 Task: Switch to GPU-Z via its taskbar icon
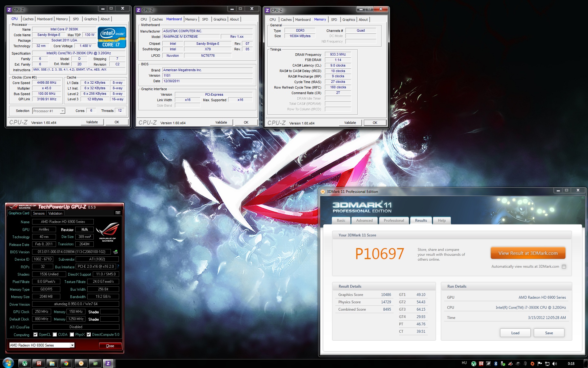[95, 363]
